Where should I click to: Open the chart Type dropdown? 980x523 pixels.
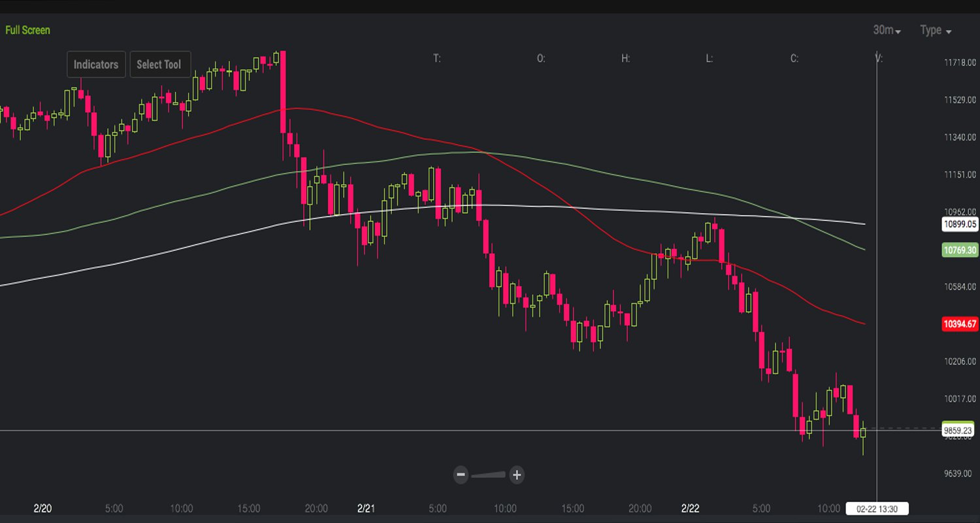click(x=936, y=30)
